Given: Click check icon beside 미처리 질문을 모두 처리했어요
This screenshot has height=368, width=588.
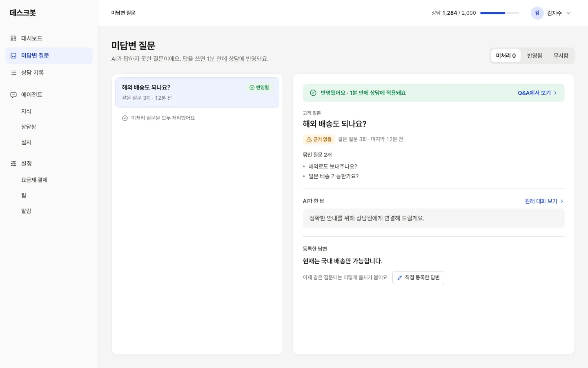Looking at the screenshot, I should click(x=125, y=118).
